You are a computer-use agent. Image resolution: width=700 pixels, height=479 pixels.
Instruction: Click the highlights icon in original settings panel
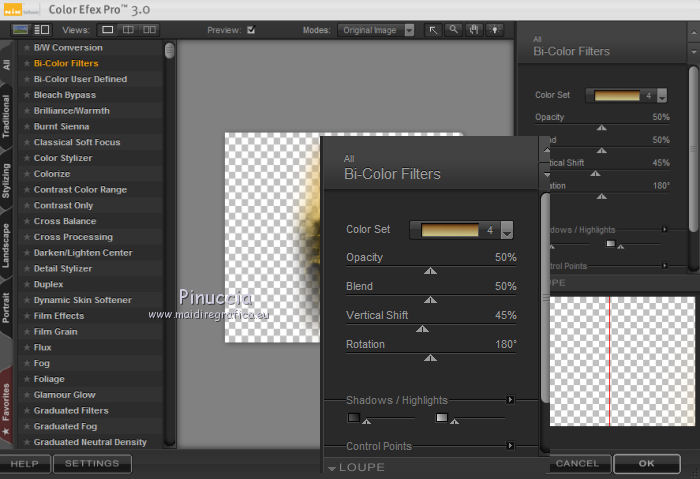coord(610,243)
